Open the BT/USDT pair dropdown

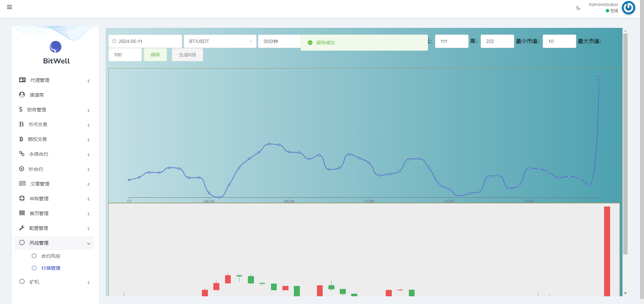click(220, 41)
